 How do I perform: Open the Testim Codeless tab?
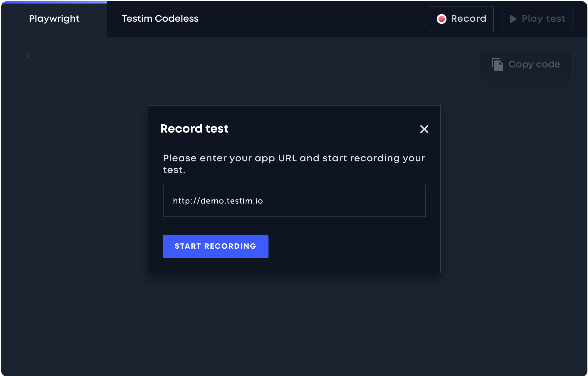160,19
